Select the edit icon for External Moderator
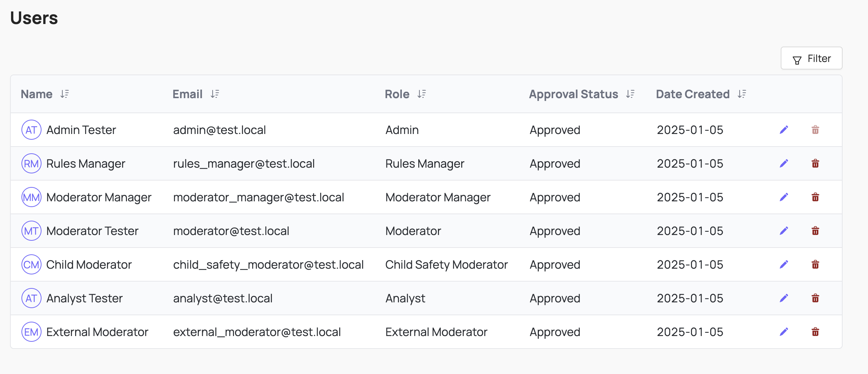The height and width of the screenshot is (374, 868). 784,332
